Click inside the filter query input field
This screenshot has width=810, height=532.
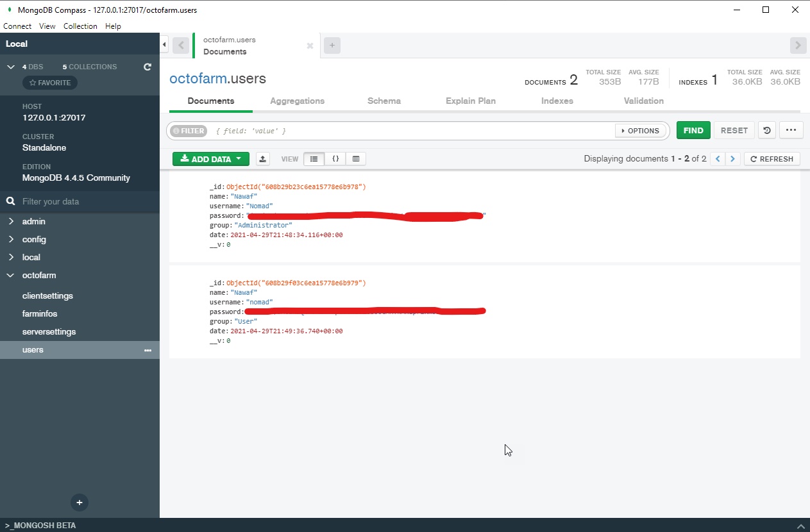pos(385,130)
